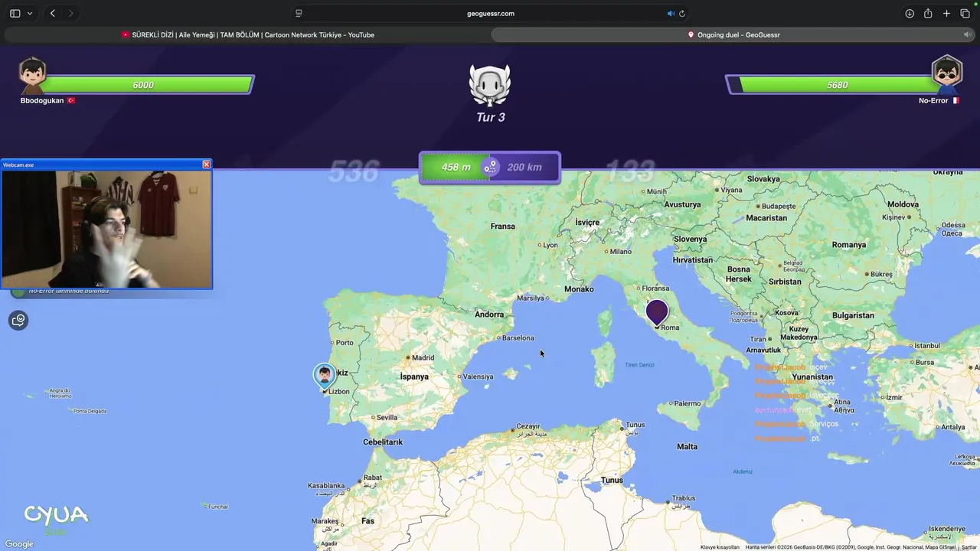Viewport: 980px width, 551px height.
Task: Click the Yunanistan country label
Action: tap(812, 377)
